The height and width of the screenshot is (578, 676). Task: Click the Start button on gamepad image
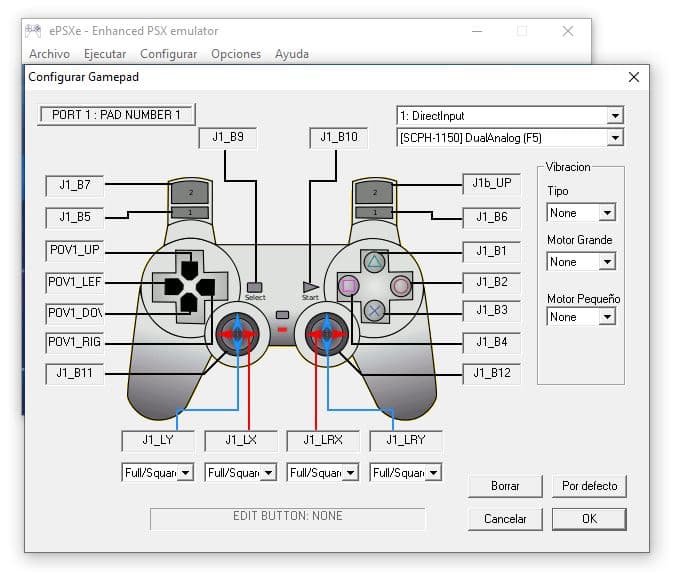click(310, 288)
